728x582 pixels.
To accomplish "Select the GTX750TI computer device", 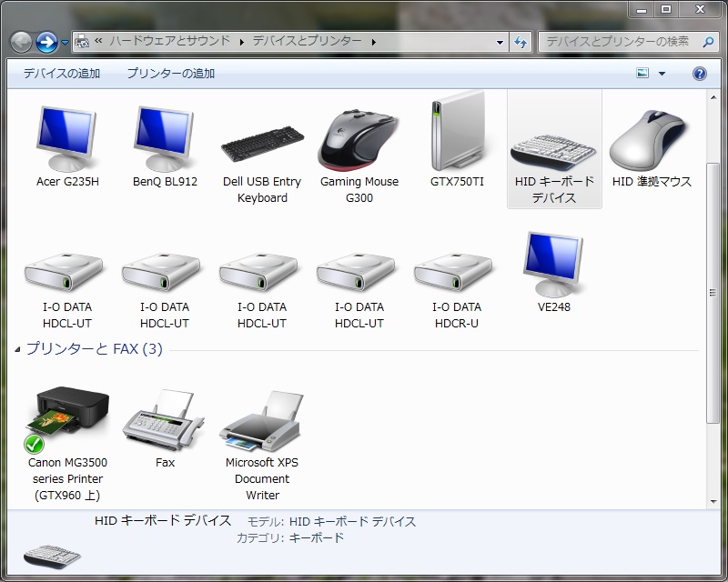I will (x=457, y=139).
